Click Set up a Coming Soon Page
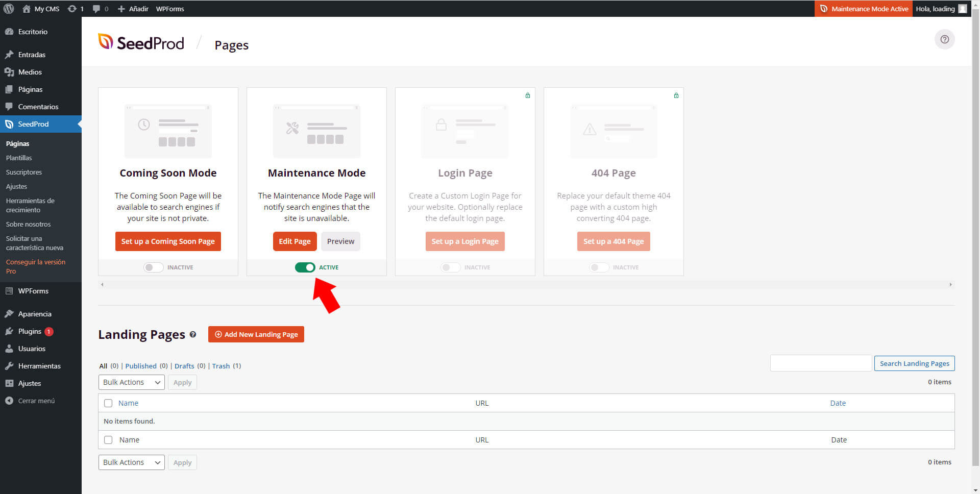Image resolution: width=980 pixels, height=494 pixels. pyautogui.click(x=168, y=241)
